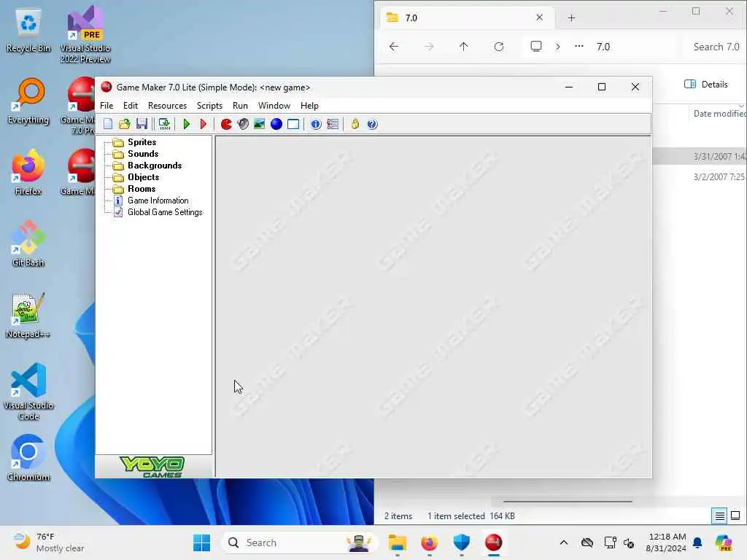
Task: Open the File menu
Action: [x=107, y=106]
